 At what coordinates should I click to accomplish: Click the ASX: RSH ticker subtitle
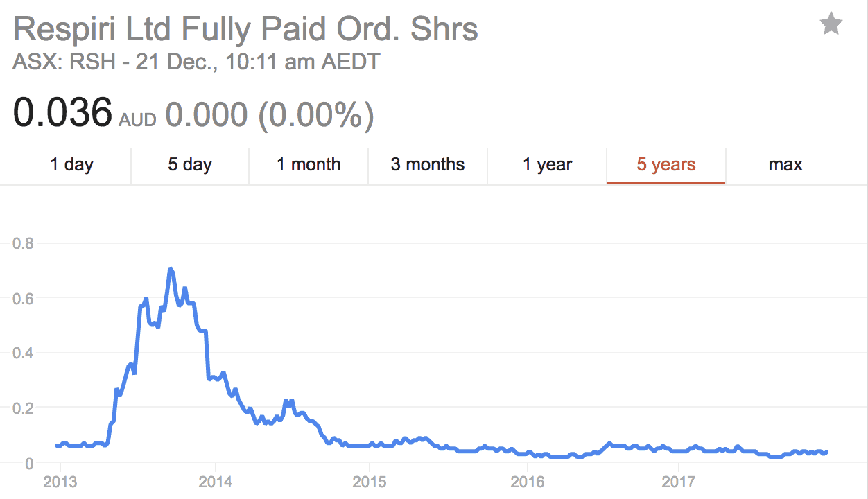coord(196,62)
